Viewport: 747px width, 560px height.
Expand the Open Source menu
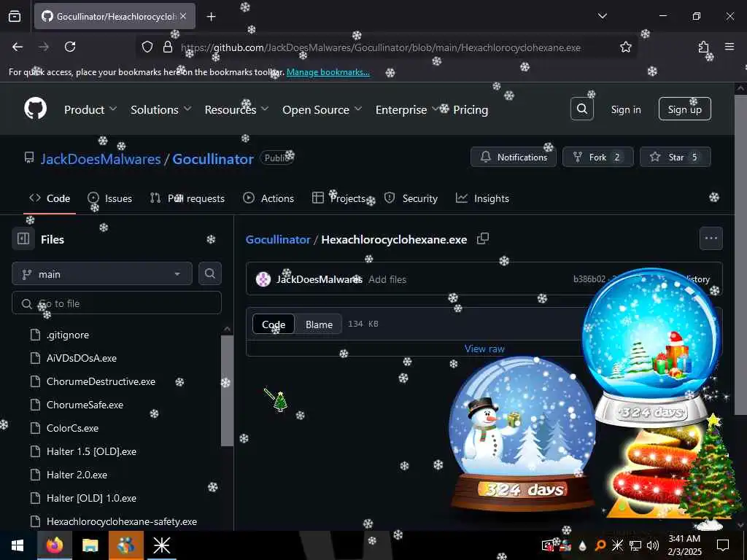click(x=322, y=109)
